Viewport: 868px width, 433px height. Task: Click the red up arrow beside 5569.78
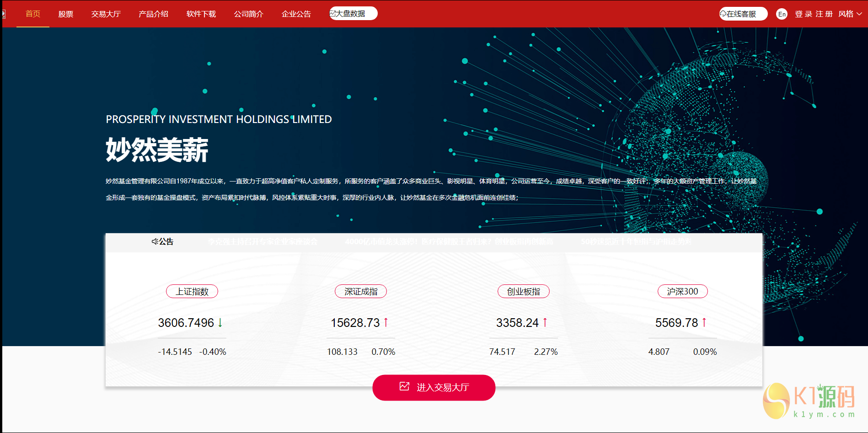(704, 323)
